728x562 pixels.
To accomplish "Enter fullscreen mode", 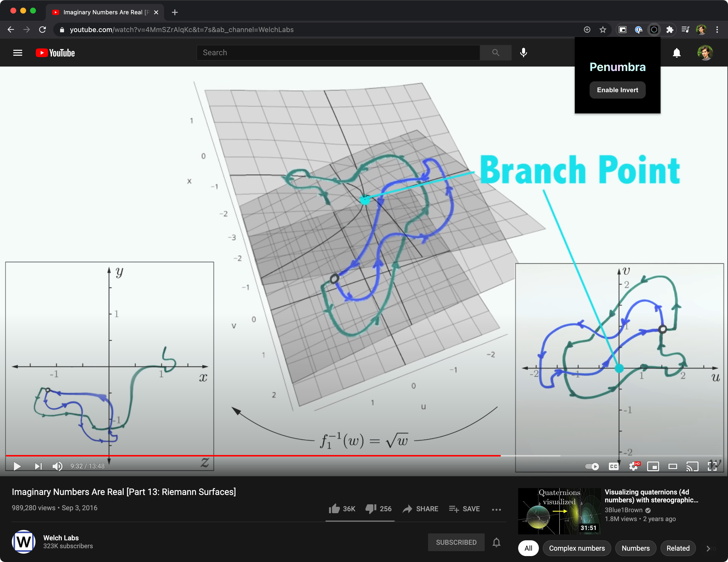I will (x=712, y=466).
